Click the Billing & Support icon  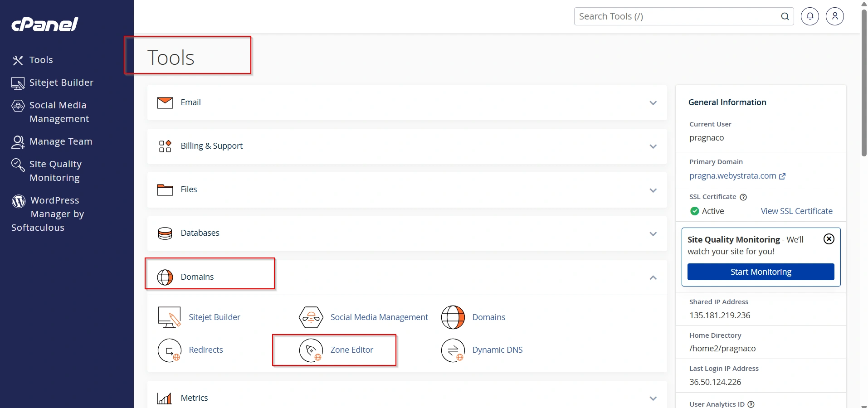coord(165,146)
